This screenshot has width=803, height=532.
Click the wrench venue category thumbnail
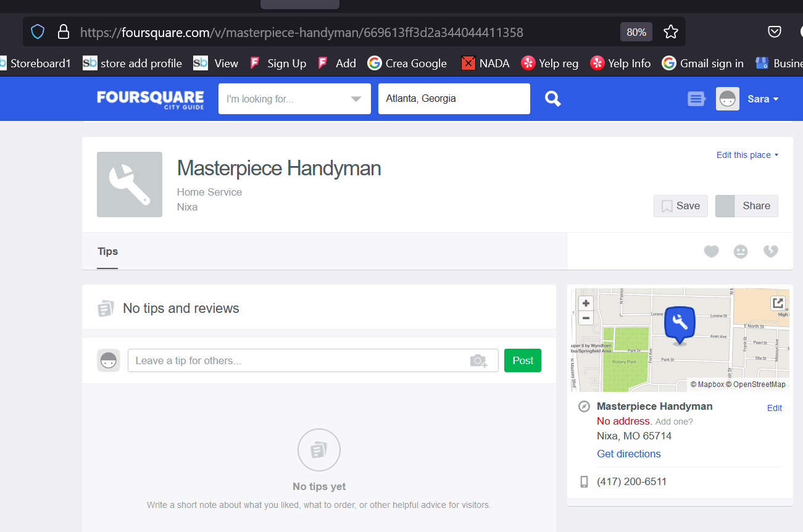point(130,185)
